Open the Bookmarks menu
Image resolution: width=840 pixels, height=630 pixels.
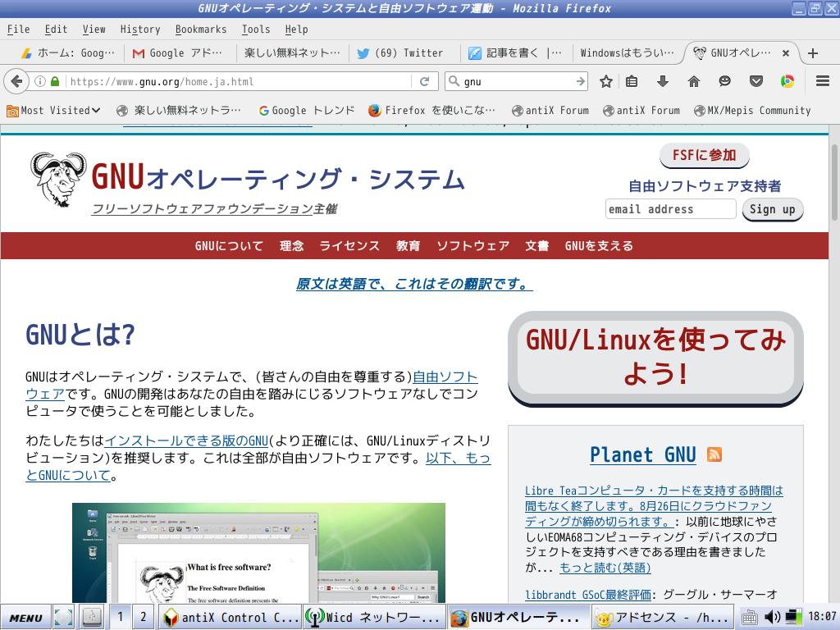tap(201, 30)
